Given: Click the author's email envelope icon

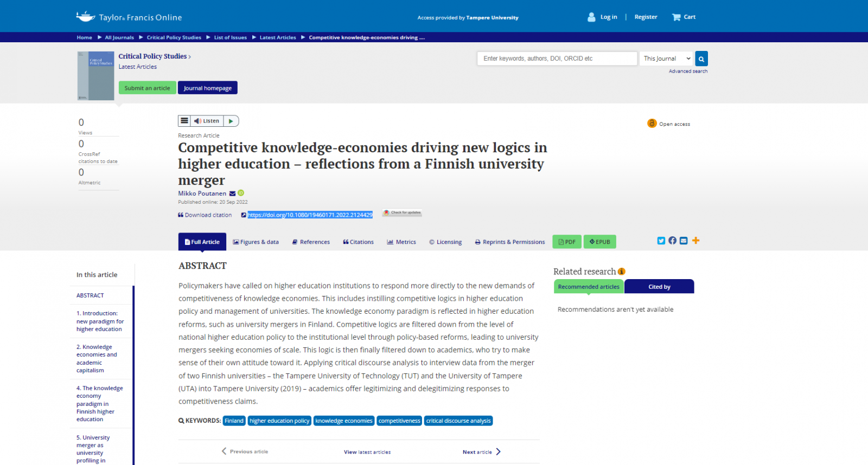Looking at the screenshot, I should tap(232, 193).
